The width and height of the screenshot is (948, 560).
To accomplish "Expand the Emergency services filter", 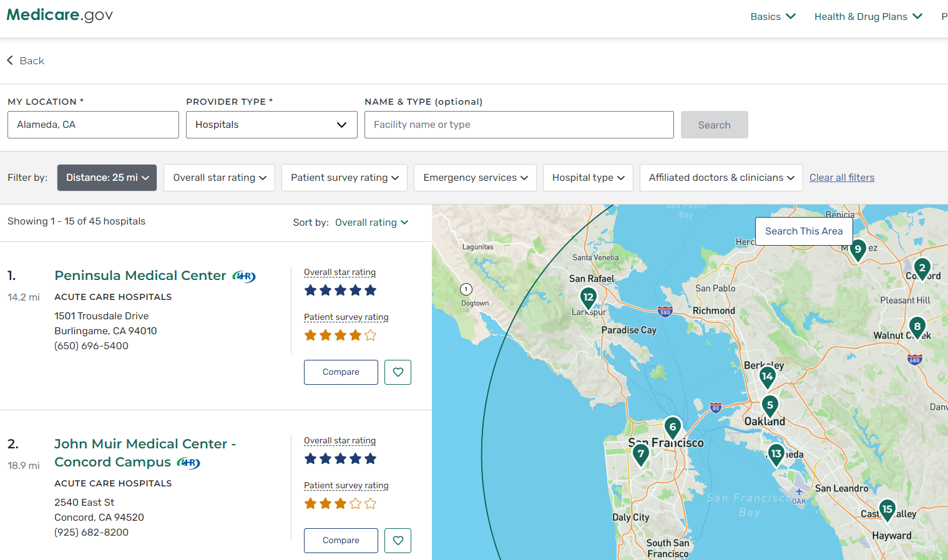I will click(x=475, y=178).
